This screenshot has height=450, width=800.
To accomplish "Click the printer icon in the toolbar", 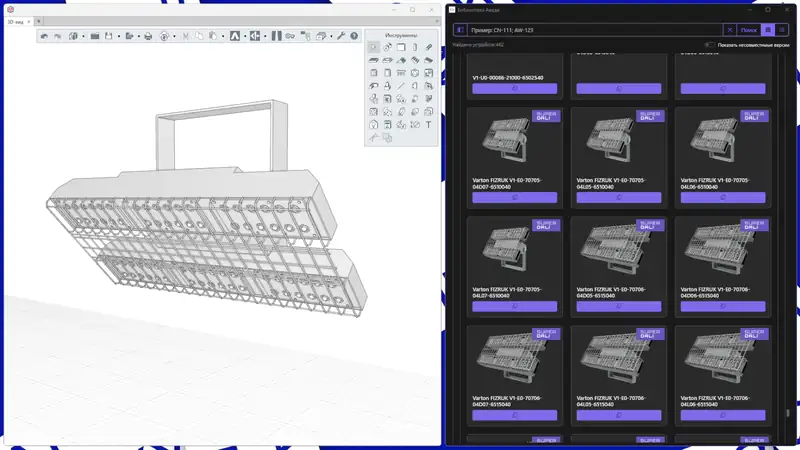I will (x=148, y=36).
